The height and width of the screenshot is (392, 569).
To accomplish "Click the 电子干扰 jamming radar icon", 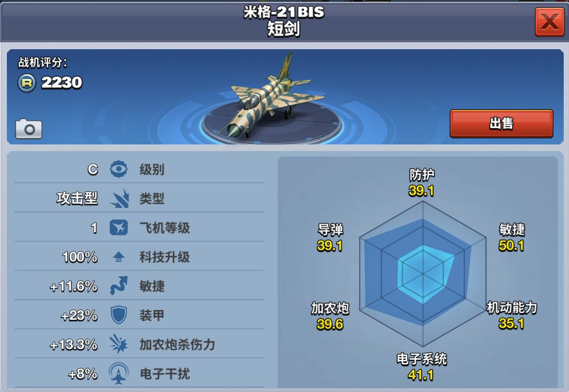I will pyautogui.click(x=118, y=373).
